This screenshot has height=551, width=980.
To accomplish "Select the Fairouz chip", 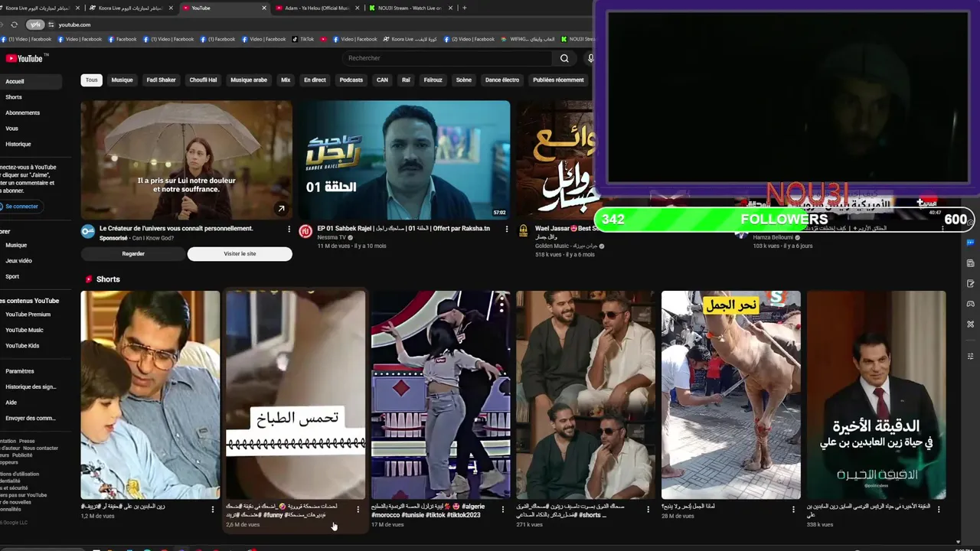I will click(433, 80).
